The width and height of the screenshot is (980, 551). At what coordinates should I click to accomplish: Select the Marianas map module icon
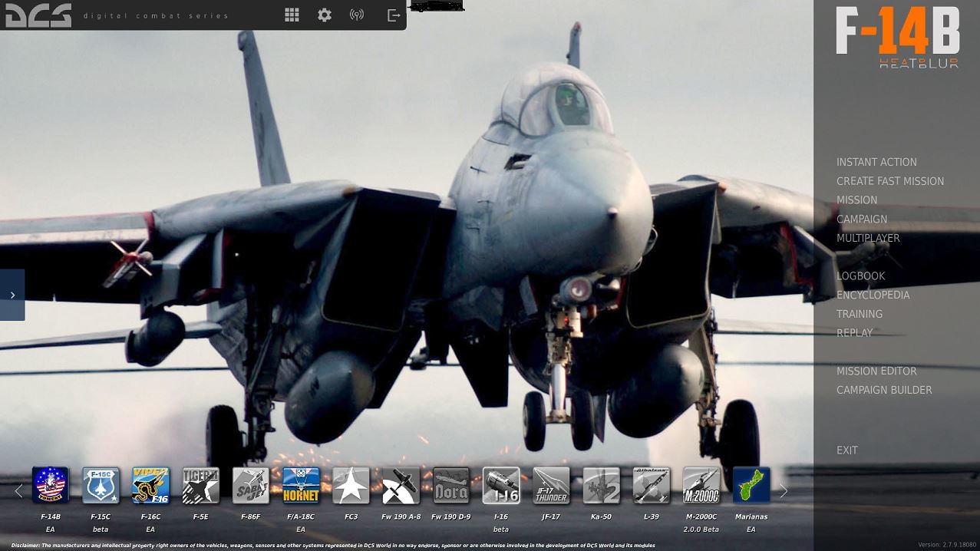(x=751, y=485)
